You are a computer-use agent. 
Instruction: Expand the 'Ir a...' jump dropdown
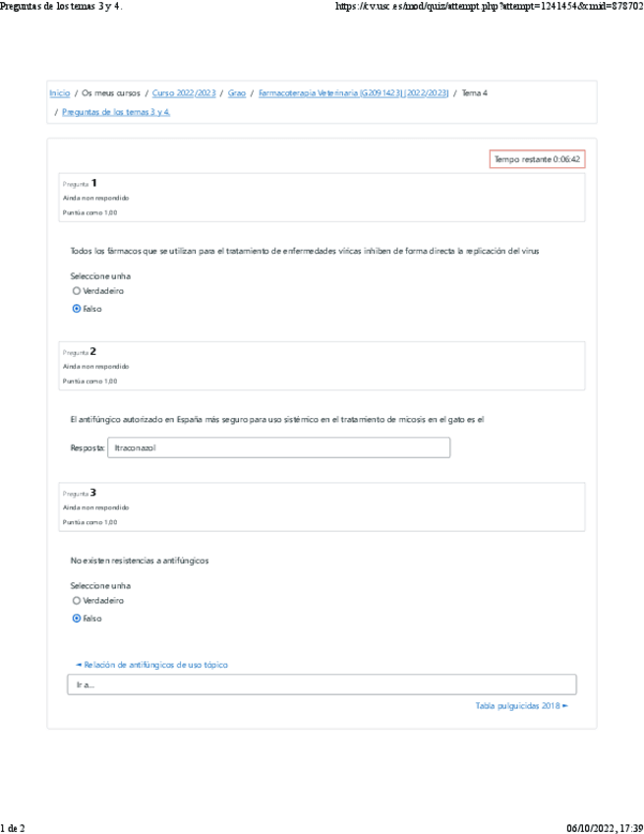321,685
